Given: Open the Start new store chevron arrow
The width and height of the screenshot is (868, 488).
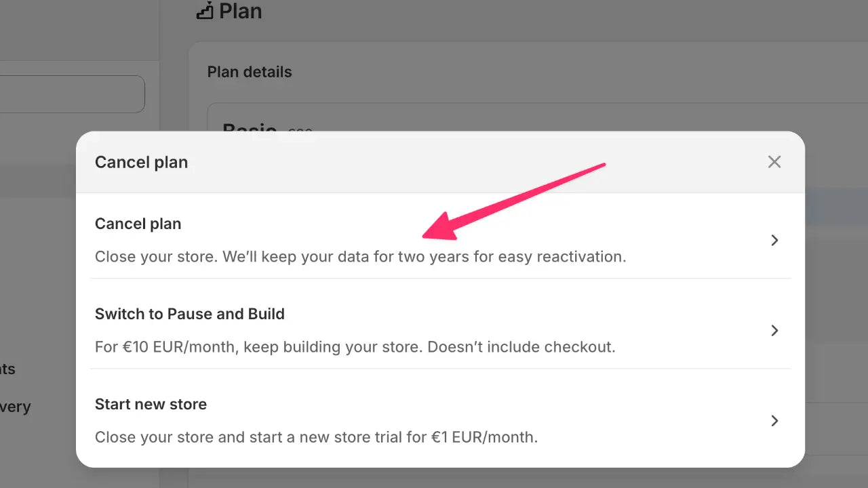Looking at the screenshot, I should [x=774, y=421].
